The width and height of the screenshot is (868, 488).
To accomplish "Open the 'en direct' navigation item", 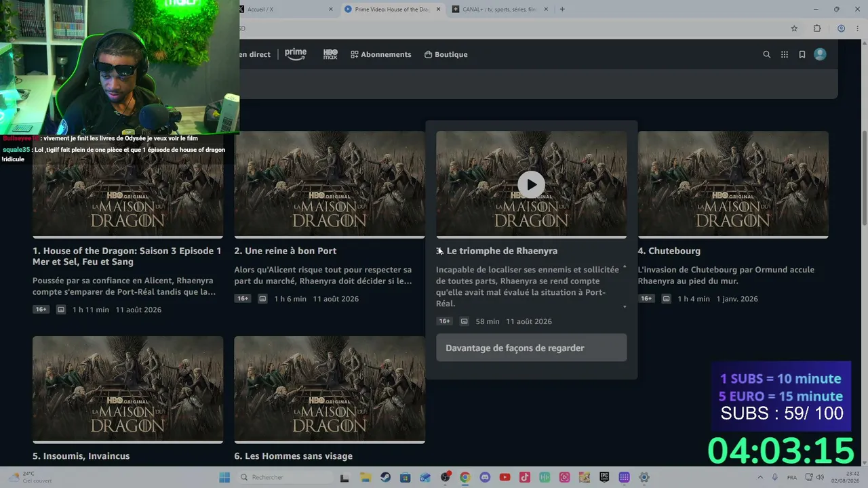I will [x=255, y=54].
